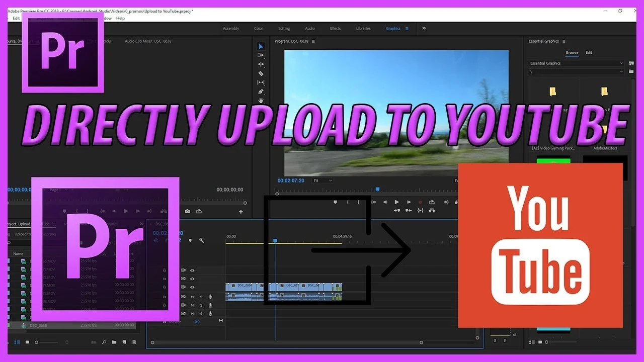Click the timeline horizontal zoom scrollbar
This screenshot has width=644, height=362.
pos(287,342)
